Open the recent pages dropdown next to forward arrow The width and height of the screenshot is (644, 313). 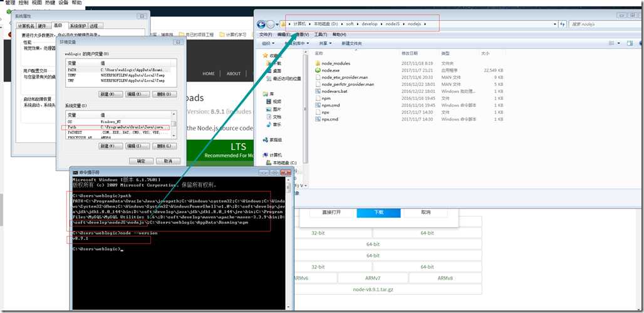278,24
